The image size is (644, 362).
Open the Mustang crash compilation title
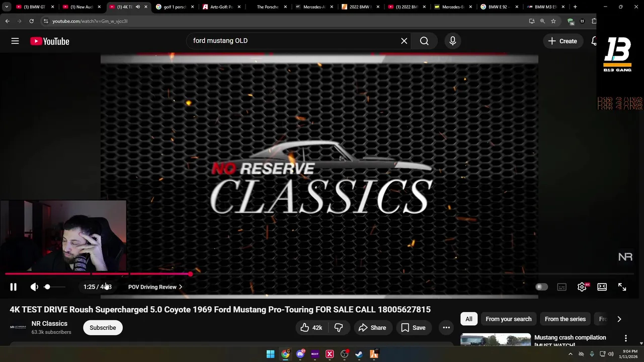click(x=570, y=341)
